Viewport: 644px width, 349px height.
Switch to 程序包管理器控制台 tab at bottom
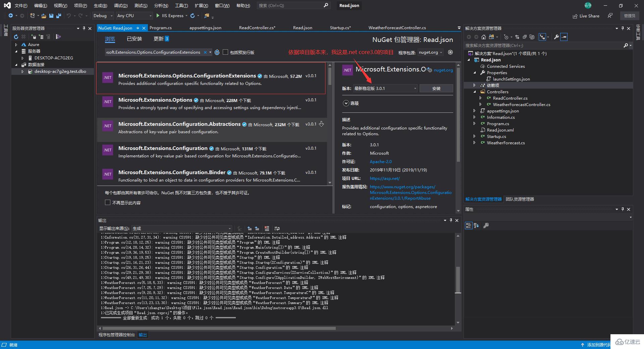[117, 335]
